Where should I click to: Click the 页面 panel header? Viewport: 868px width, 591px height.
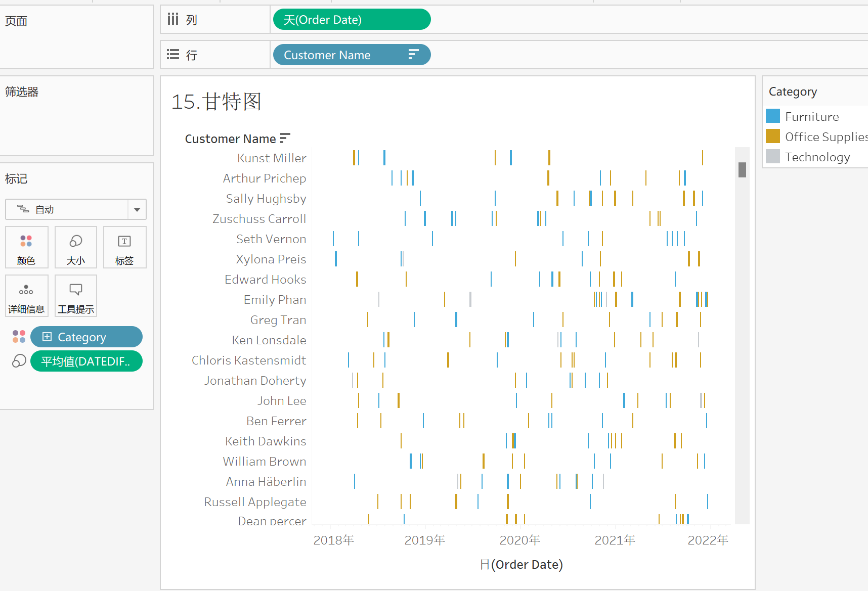pos(16,21)
